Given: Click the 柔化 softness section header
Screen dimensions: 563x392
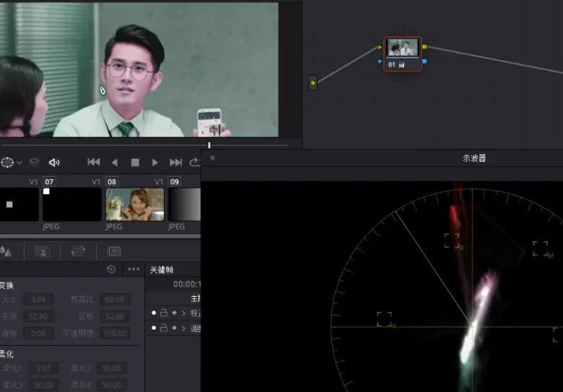Looking at the screenshot, I should tap(6, 354).
